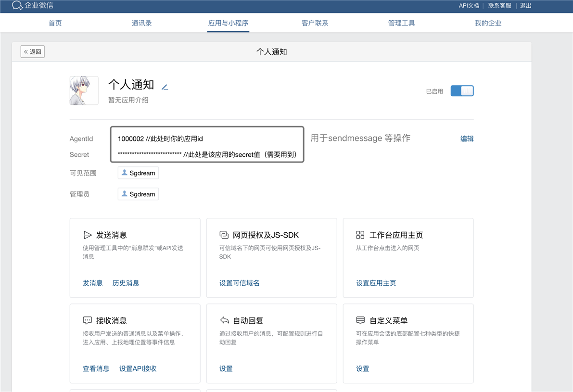
Task: Click the 管理员 Sgdream tag
Action: [138, 194]
